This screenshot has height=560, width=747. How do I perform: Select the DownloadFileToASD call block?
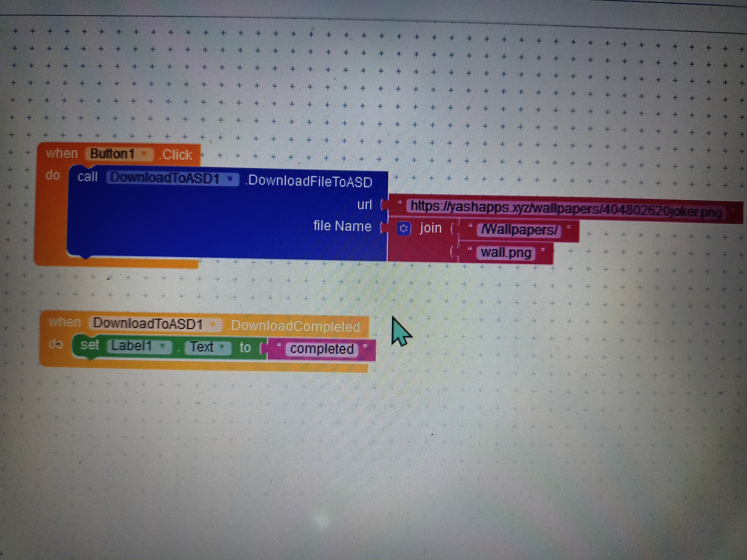coord(309,181)
